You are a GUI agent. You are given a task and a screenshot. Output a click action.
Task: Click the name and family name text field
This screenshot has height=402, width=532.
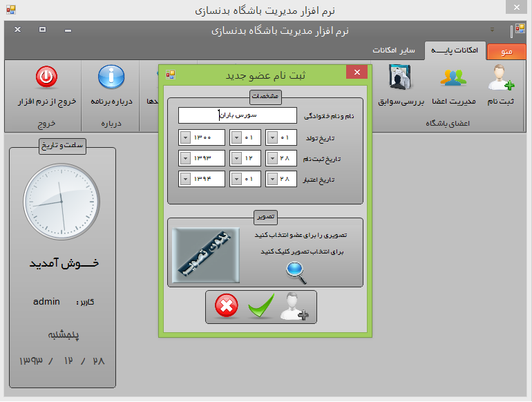click(237, 115)
